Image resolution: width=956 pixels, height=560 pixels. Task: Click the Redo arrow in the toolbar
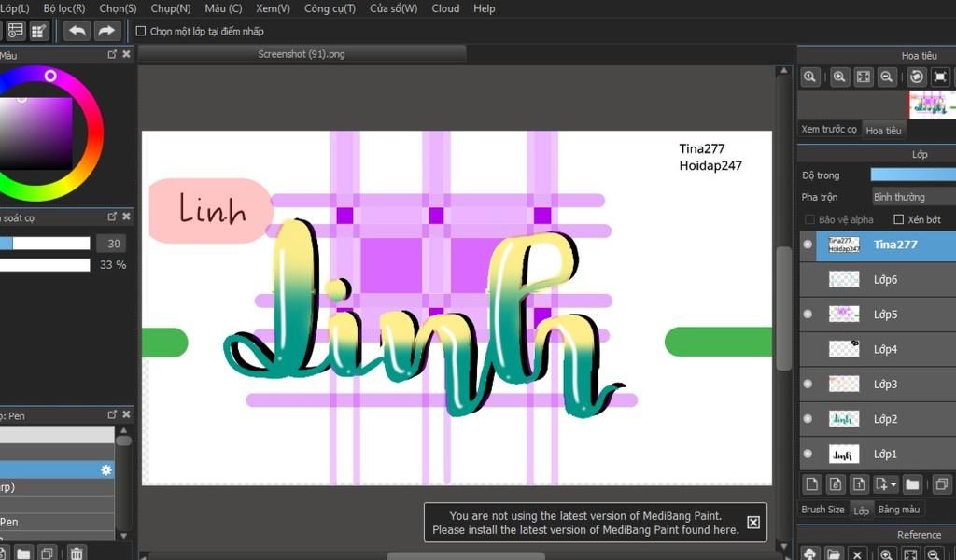106,31
